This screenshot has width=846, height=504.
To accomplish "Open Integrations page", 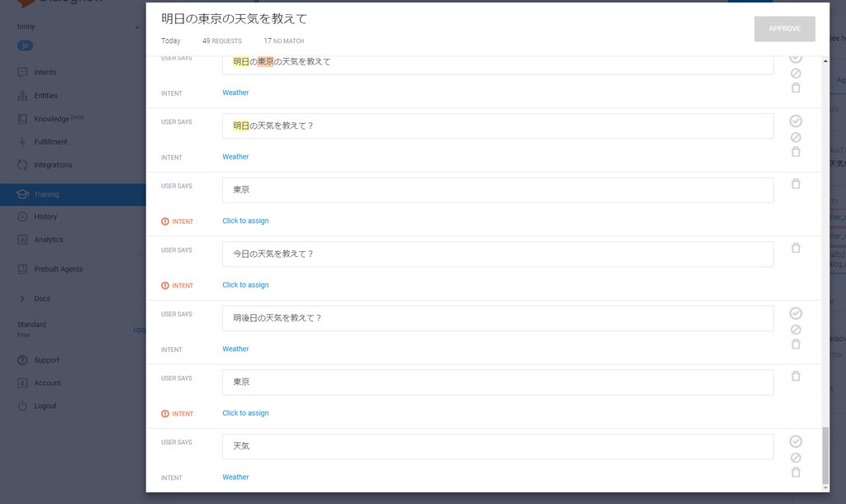I will pyautogui.click(x=53, y=165).
